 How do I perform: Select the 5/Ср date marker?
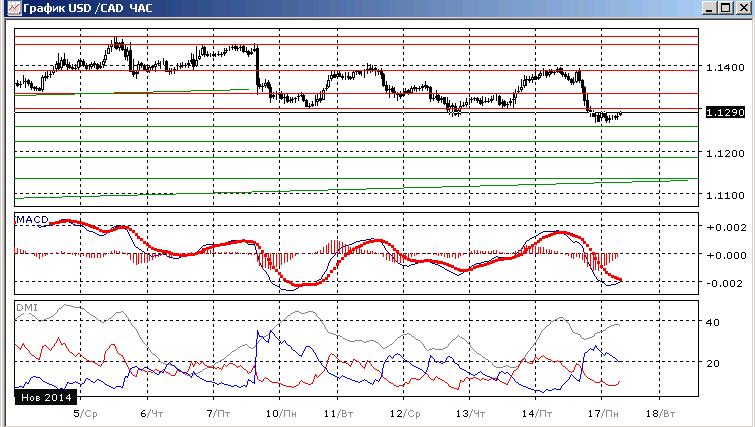(x=86, y=414)
